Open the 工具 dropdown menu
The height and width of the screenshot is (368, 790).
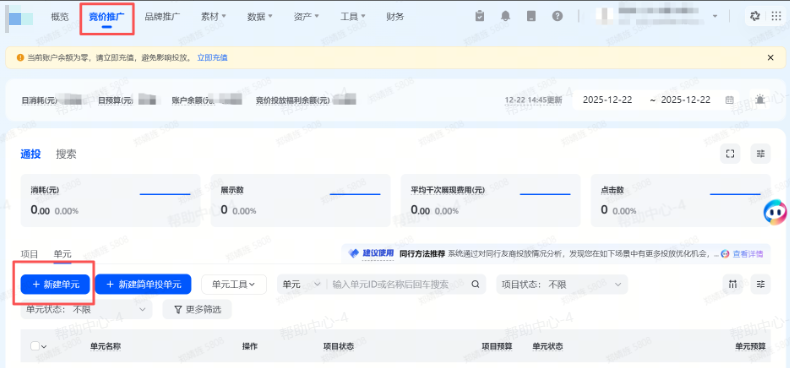[x=353, y=16]
